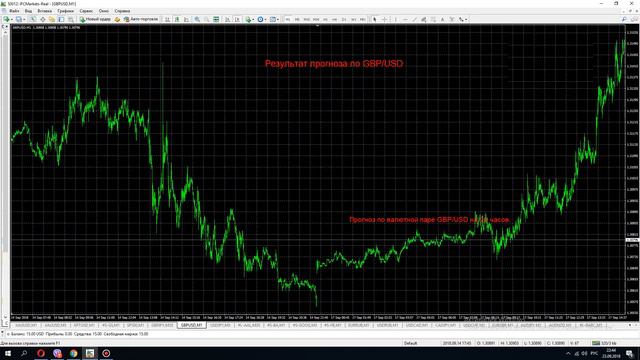This screenshot has height=360, width=640.
Task: Toggle Chart Shift
Action: pyautogui.click(x=237, y=19)
